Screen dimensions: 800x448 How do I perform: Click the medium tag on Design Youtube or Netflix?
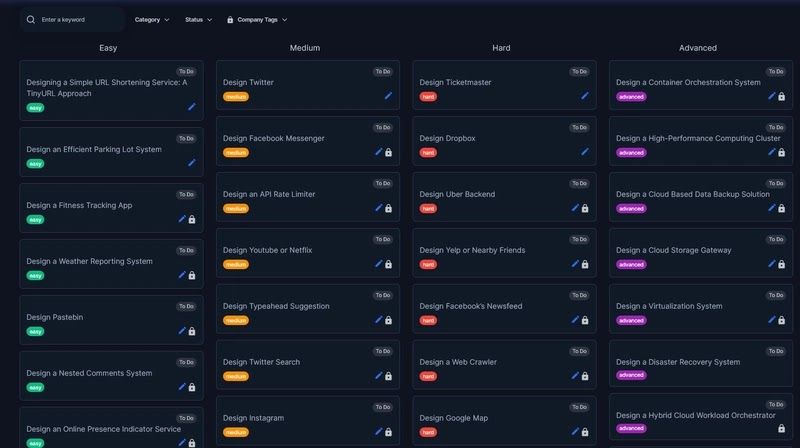pos(236,264)
